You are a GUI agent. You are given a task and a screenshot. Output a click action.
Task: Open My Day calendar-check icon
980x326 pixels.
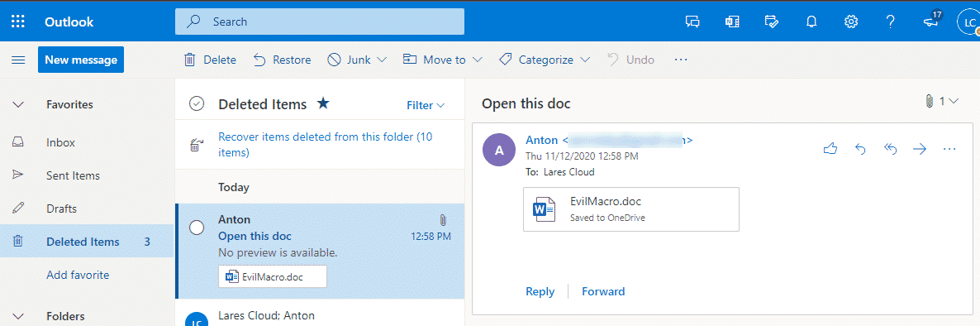[x=771, y=22]
